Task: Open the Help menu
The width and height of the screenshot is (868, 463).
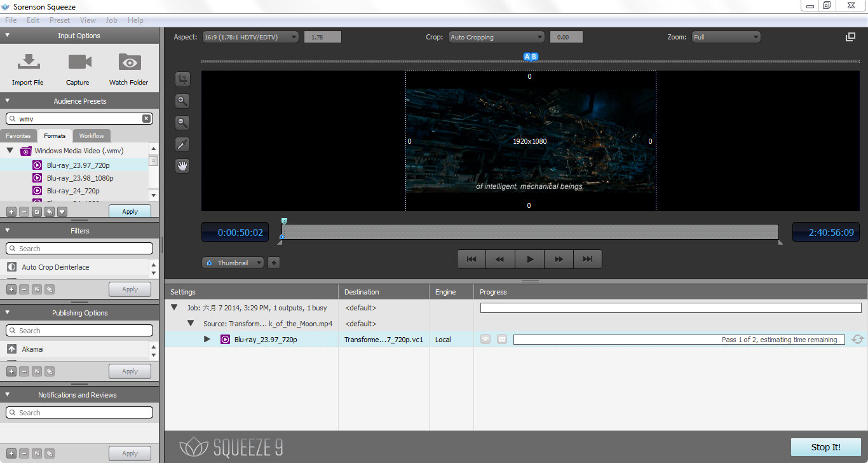Action: [x=135, y=20]
